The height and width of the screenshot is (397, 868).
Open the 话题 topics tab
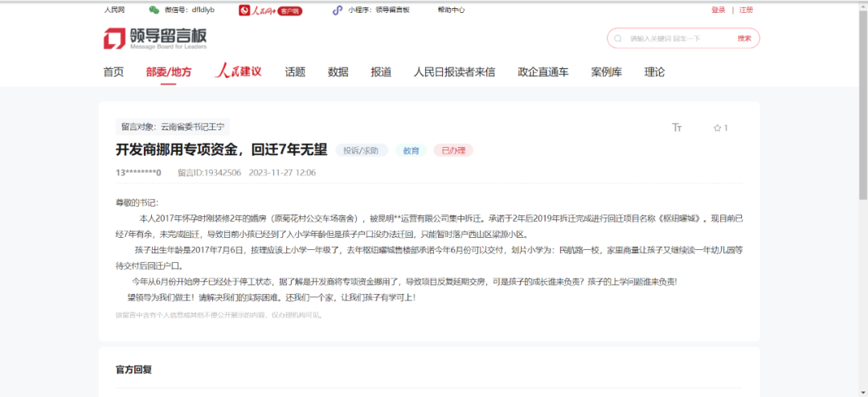click(295, 72)
